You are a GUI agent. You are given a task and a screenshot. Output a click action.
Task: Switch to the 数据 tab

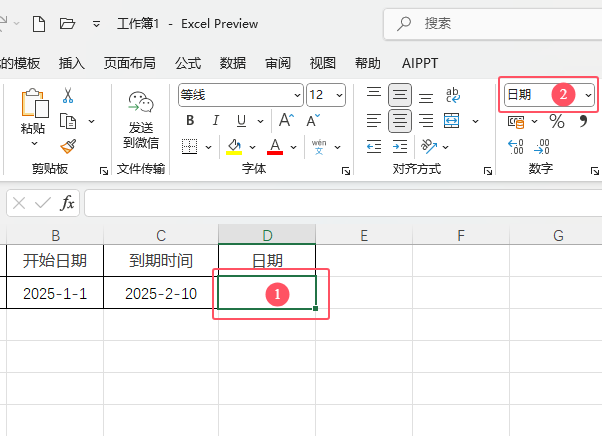click(233, 63)
